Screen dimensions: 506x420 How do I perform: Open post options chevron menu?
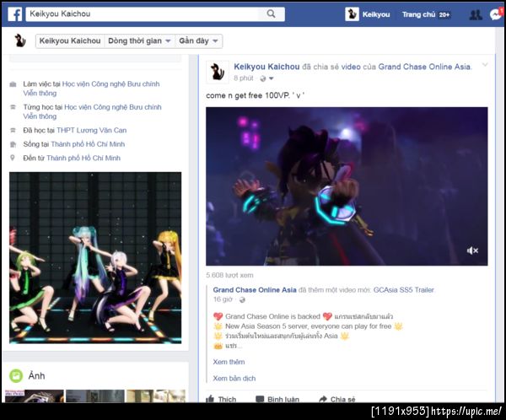coord(485,65)
